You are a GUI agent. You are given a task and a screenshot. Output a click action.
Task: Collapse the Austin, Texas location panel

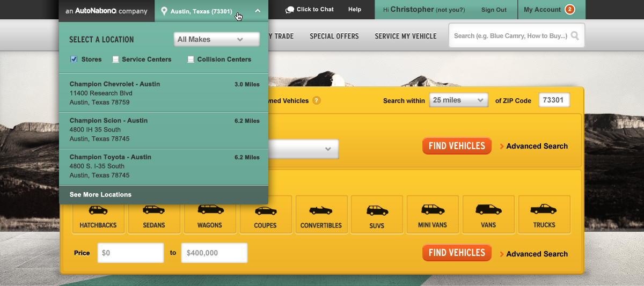[x=258, y=11]
